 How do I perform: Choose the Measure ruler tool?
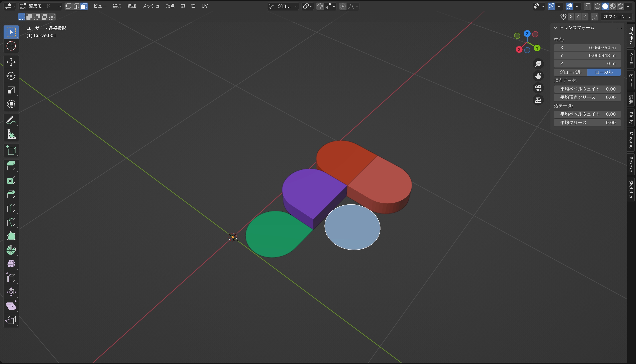pyautogui.click(x=11, y=134)
